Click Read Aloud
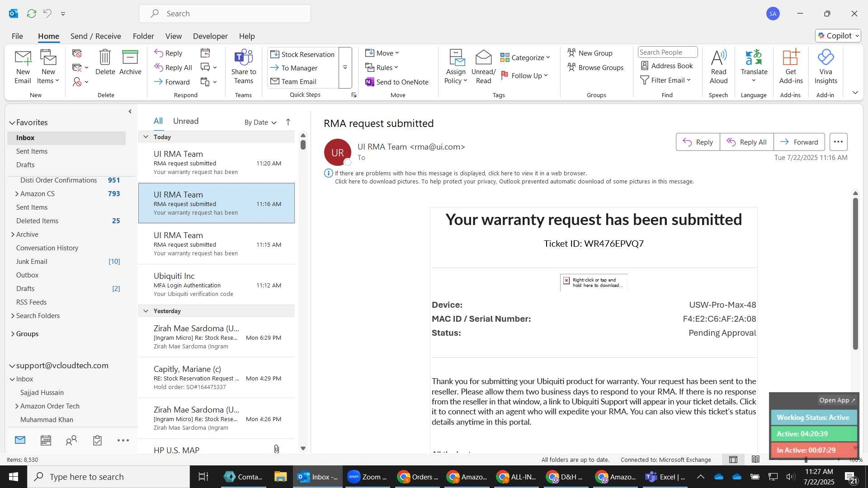Viewport: 868px width, 488px height. 718,67
